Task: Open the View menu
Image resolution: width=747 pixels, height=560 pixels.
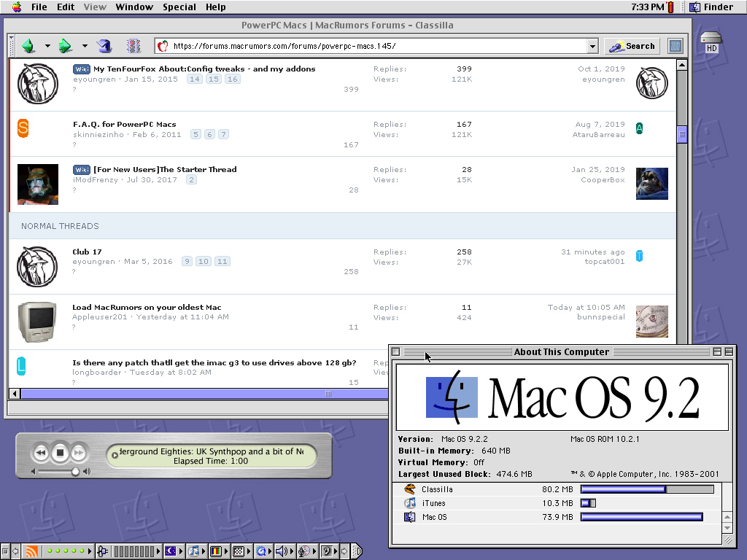Action: 96,7
